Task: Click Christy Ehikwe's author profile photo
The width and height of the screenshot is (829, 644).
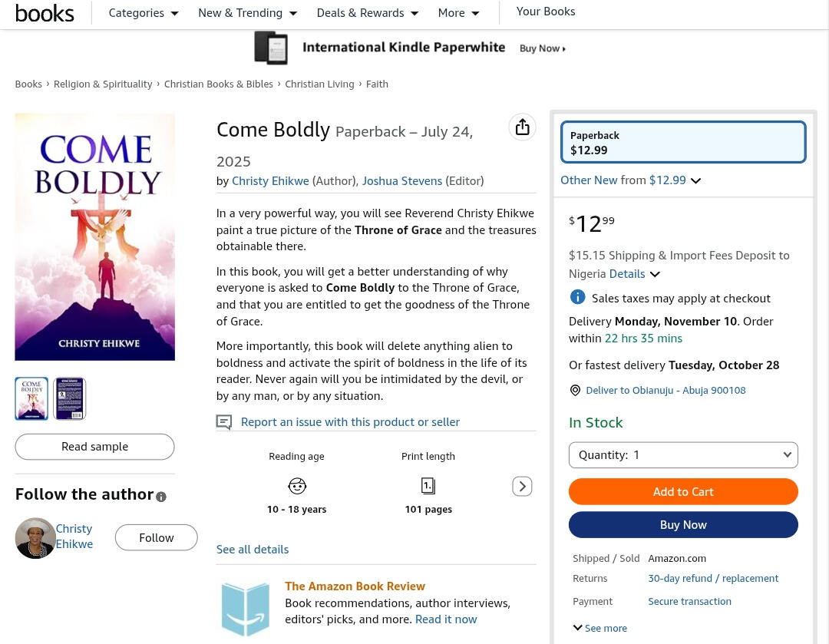Action: pos(35,537)
